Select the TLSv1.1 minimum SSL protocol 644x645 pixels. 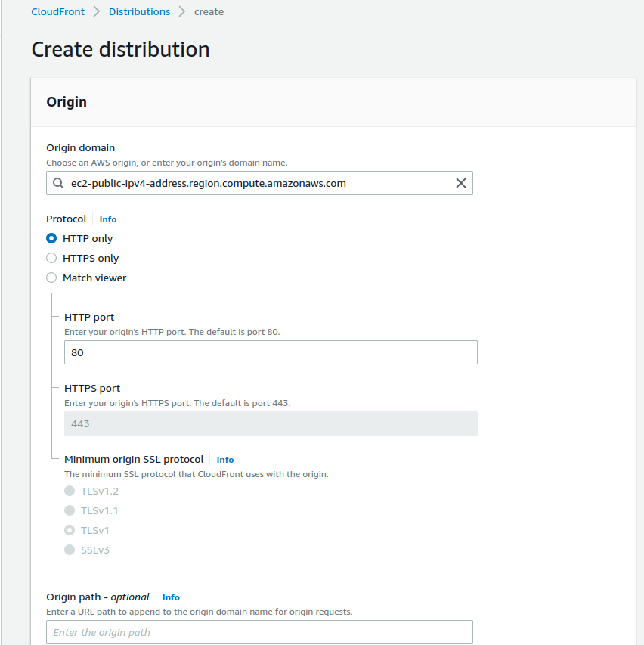pos(70,510)
